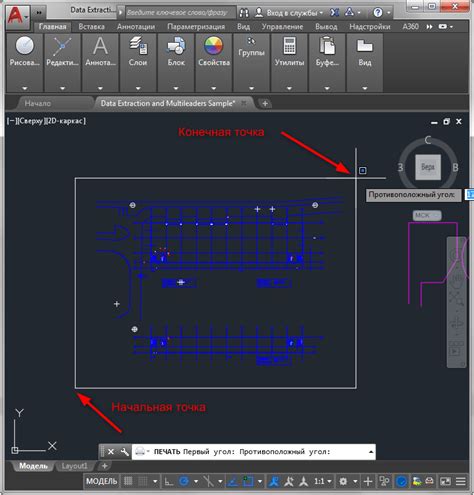Screen dimensions: 474x495
Task: Click the gear workspace switching icon in status bar
Action: [x=343, y=481]
